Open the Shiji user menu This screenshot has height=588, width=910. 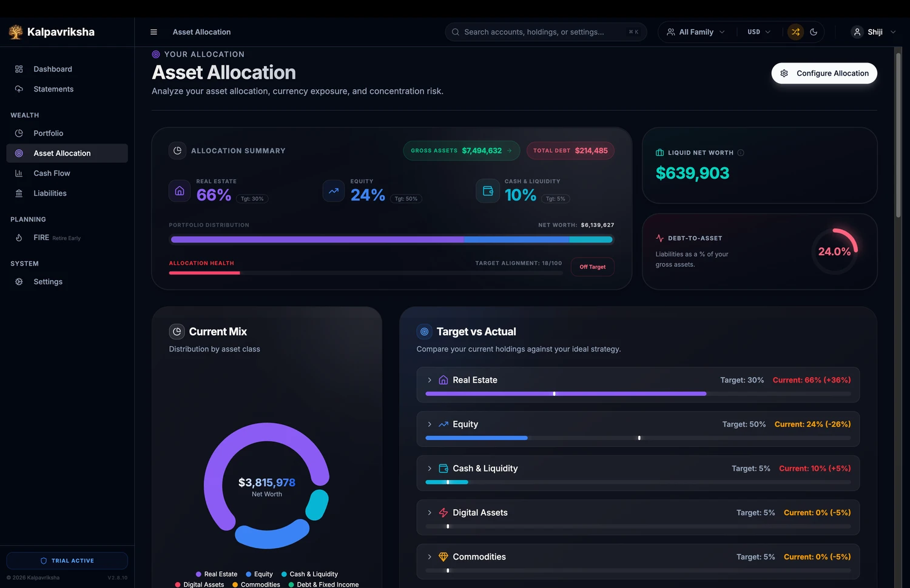[874, 32]
